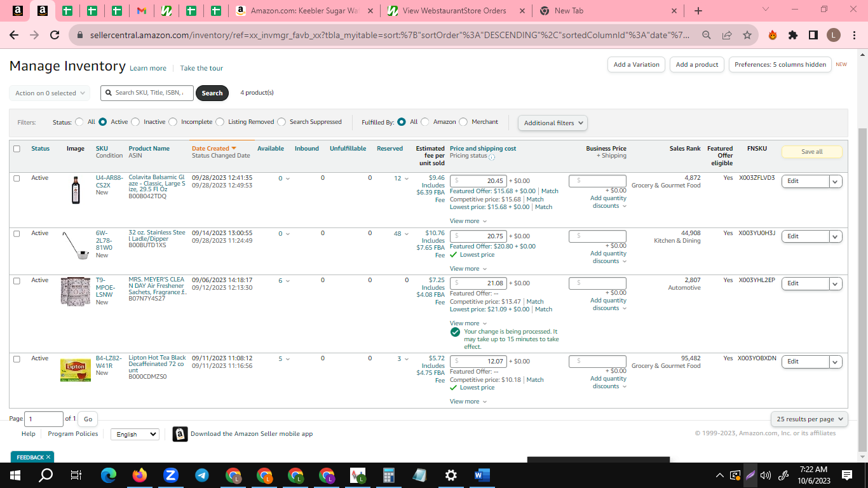
Task: Select Fulfilled By Merchant radio button
Action: click(x=463, y=122)
